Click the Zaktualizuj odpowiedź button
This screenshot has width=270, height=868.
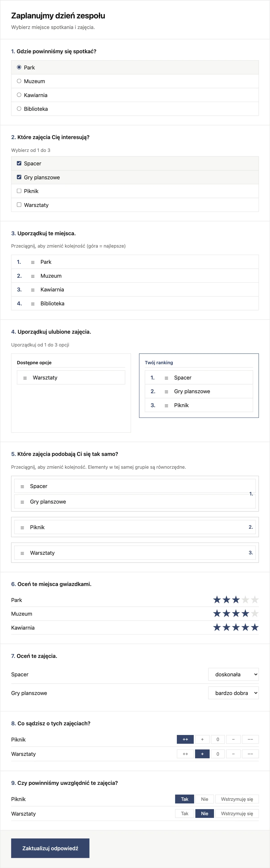[x=50, y=848]
